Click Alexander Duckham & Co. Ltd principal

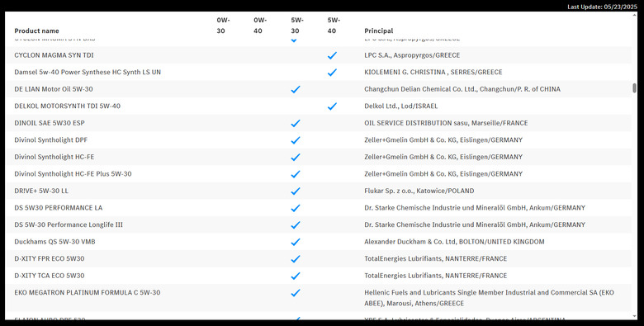(x=454, y=242)
